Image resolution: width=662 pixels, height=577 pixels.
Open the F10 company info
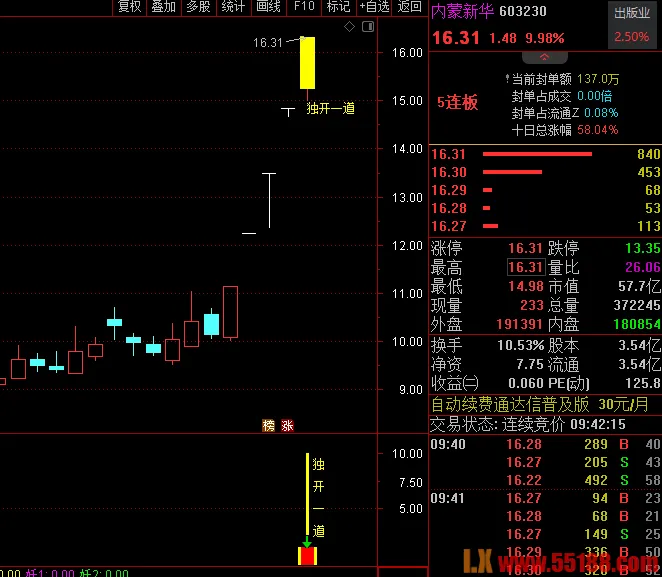pos(304,7)
